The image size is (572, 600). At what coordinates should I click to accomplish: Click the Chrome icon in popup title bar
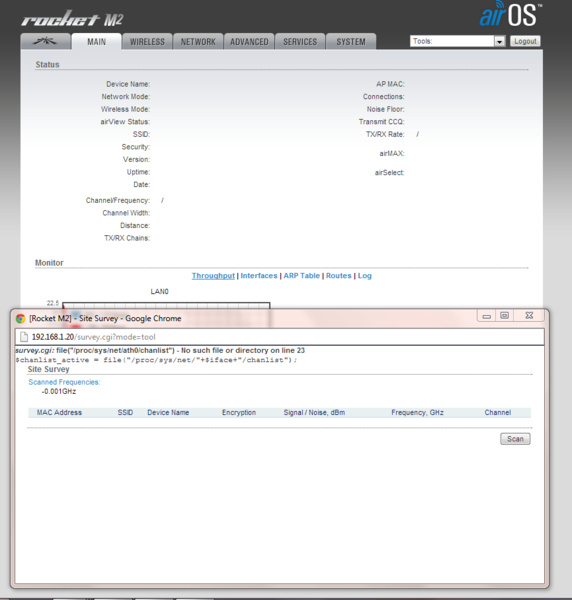tap(20, 318)
